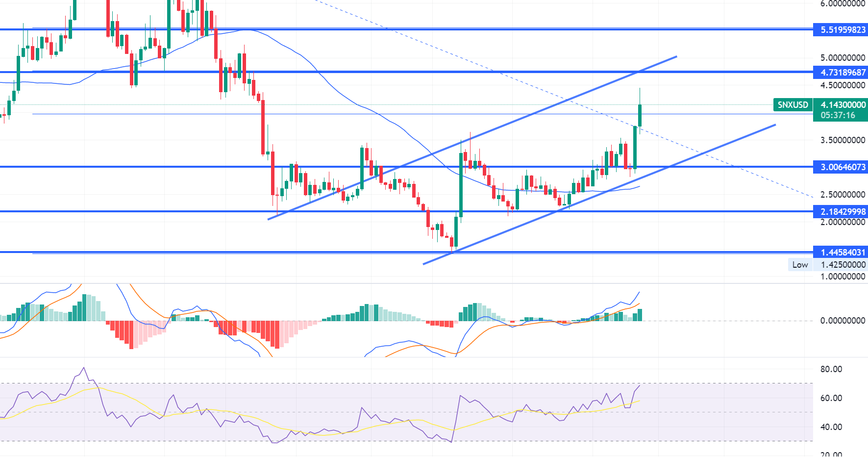Click the 4.50000000 price axis tick
868x457 pixels.
843,85
